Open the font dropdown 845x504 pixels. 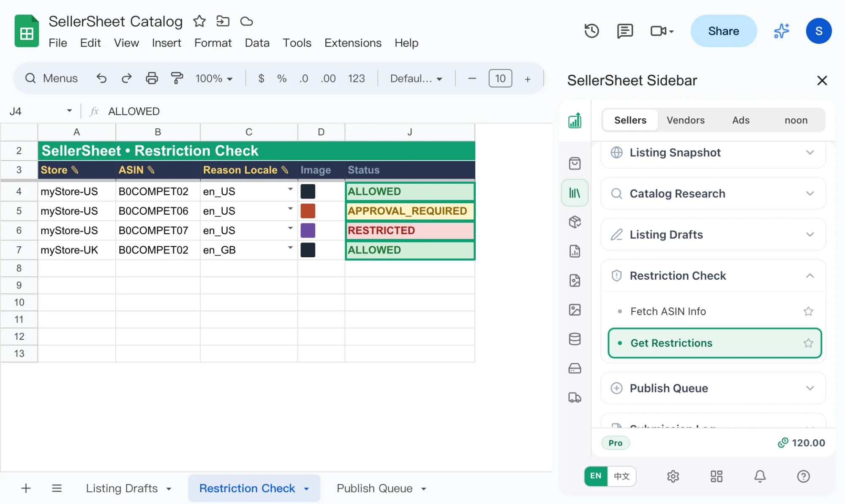(x=416, y=78)
